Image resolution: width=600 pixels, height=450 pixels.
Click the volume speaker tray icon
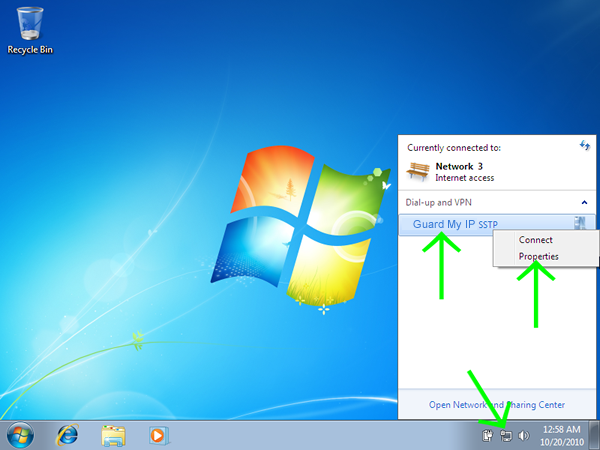pyautogui.click(x=523, y=435)
